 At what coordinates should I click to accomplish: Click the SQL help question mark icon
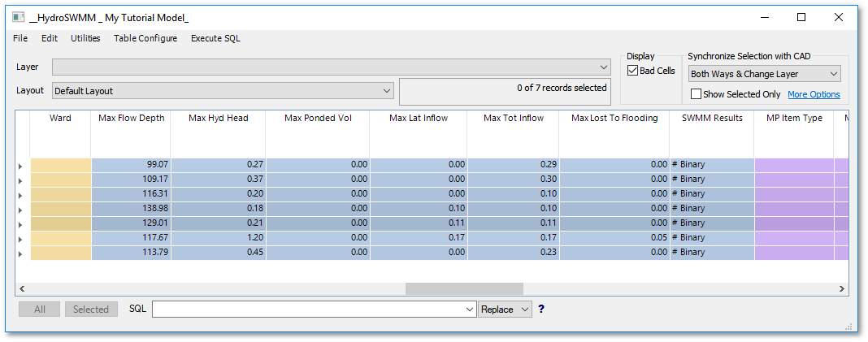tap(541, 309)
